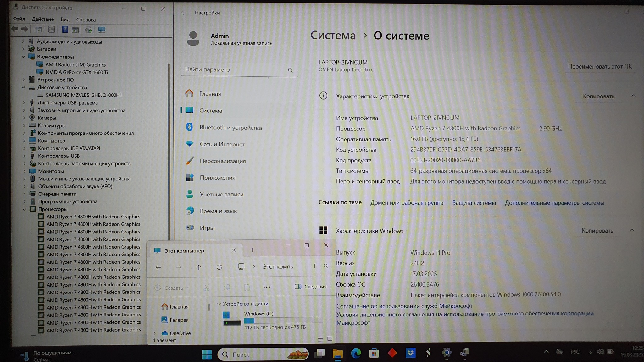Screen dimensions: 644x362
Task: Click Переименовать этот ПК button
Action: tap(600, 66)
